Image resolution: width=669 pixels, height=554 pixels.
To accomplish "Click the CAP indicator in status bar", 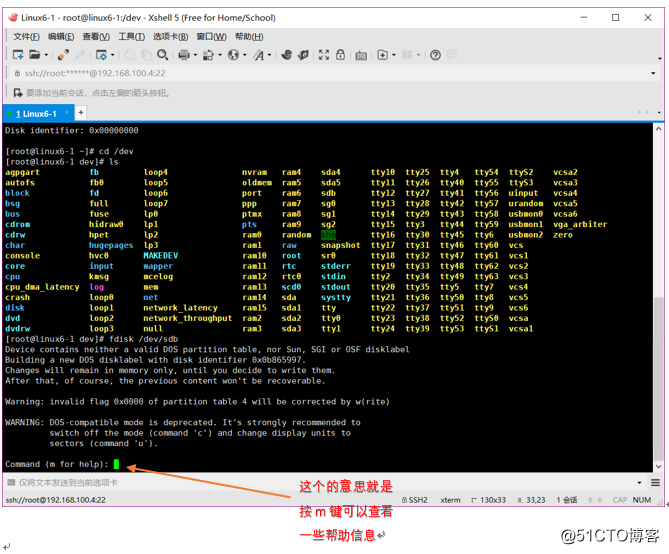I will [x=620, y=500].
